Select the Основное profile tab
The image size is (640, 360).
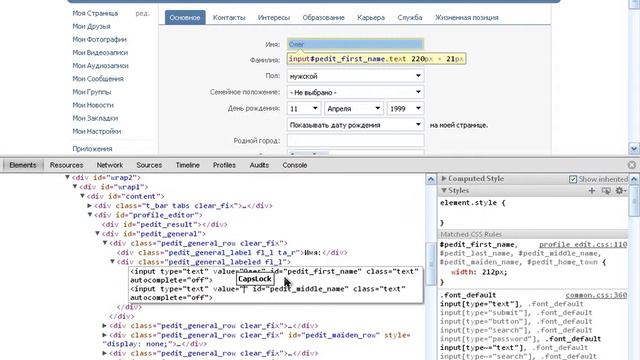[185, 18]
